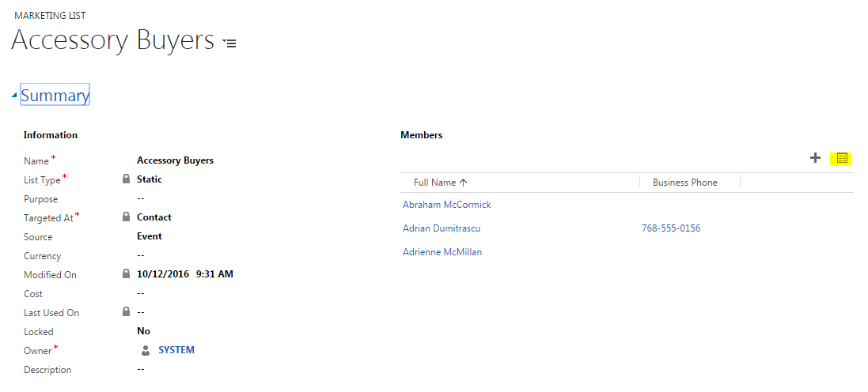Image resolution: width=868 pixels, height=392 pixels.
Task: Click the Static list type value
Action: click(150, 179)
